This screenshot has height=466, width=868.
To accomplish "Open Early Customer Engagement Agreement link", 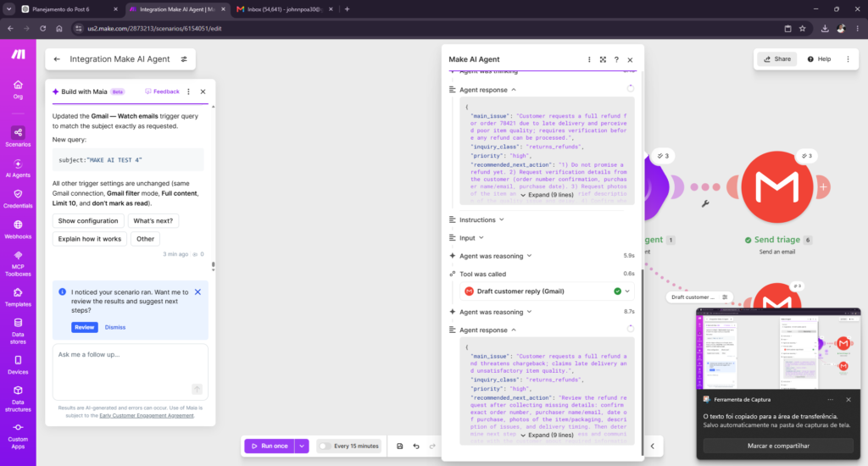I will tap(147, 416).
